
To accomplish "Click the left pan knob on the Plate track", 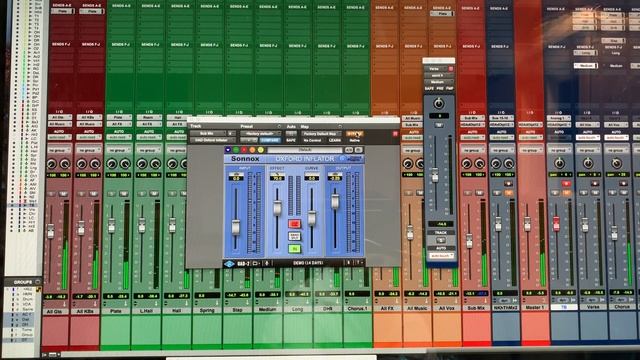I will (112, 164).
